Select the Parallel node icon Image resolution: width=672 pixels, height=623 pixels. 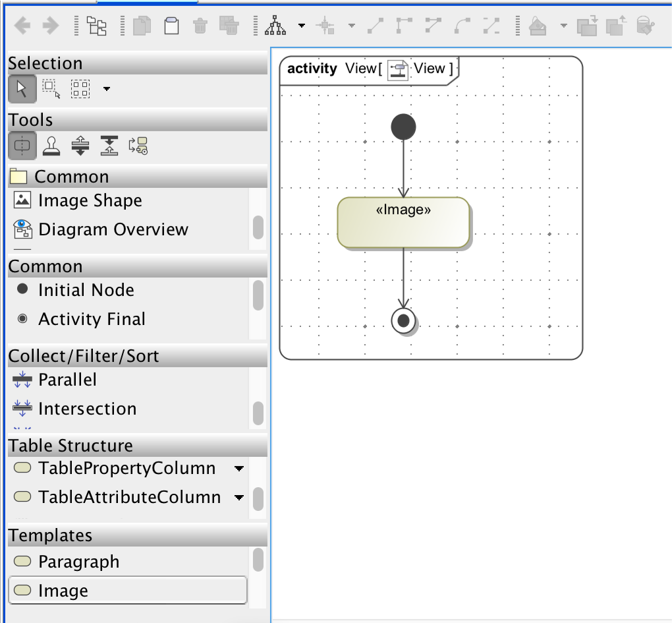click(x=22, y=380)
